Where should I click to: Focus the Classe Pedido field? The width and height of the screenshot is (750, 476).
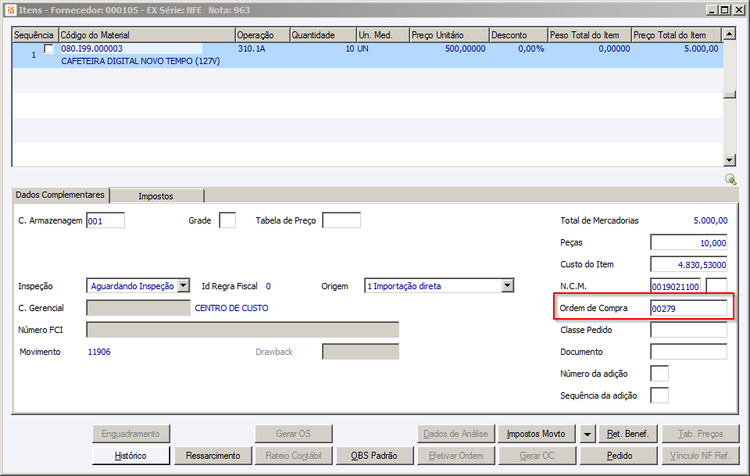(x=688, y=330)
